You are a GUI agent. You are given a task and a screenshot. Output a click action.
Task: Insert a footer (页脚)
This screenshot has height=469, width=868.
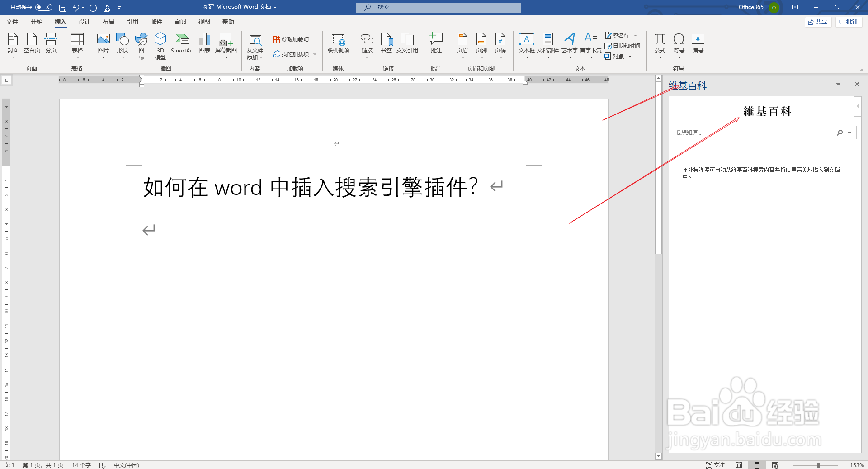[x=481, y=45]
